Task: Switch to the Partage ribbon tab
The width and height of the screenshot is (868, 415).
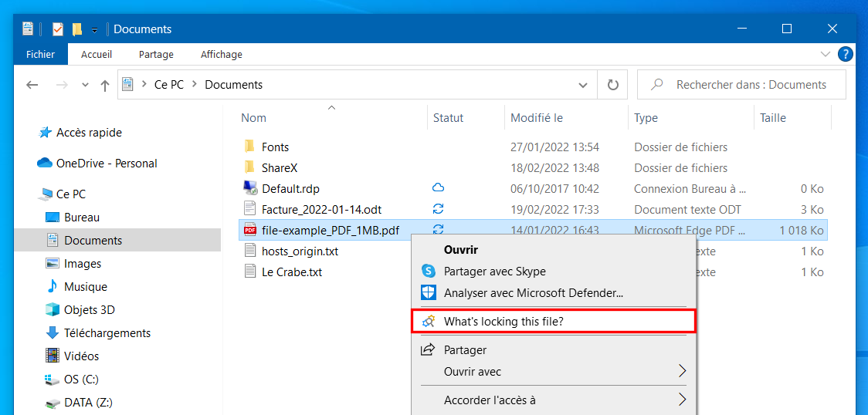Action: tap(156, 54)
